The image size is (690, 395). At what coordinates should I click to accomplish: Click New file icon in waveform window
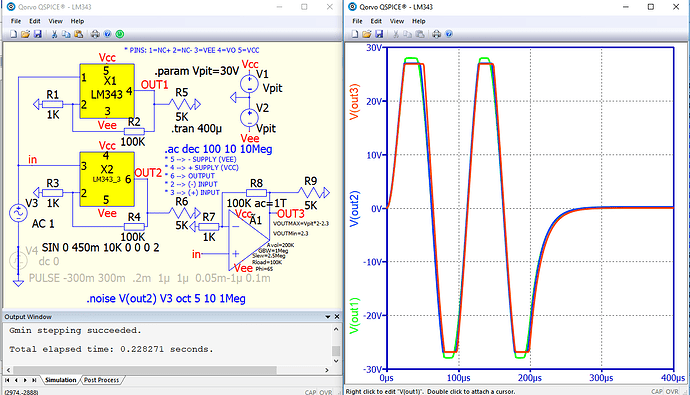[355, 34]
